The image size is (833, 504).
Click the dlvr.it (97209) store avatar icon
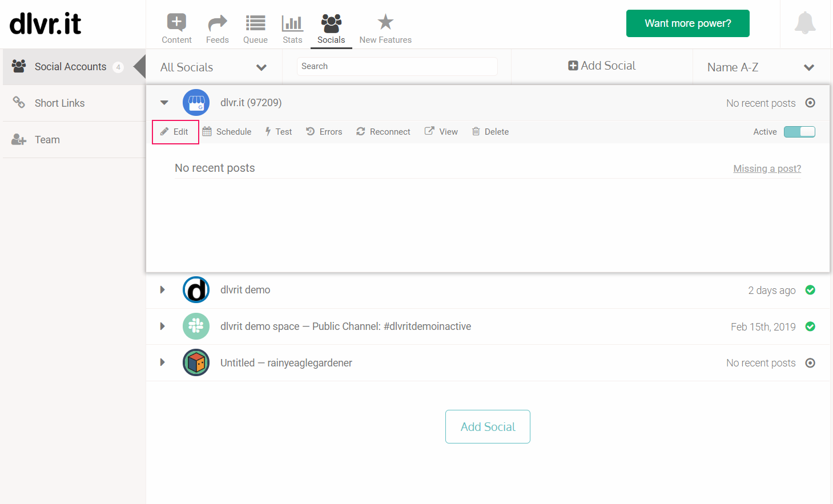point(196,103)
